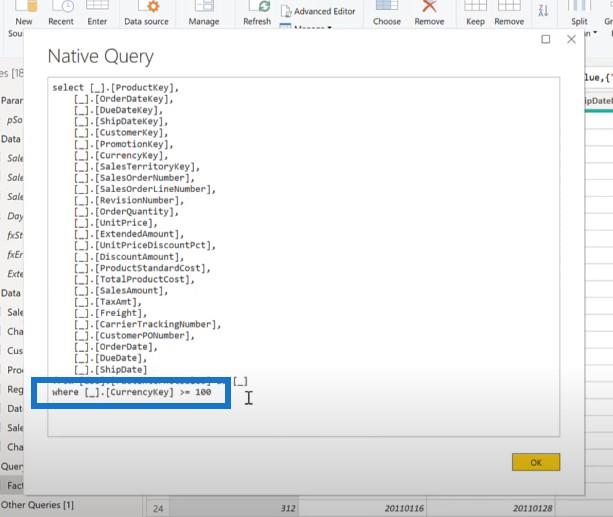Click cell value 20110116 in data grid
613x517 pixels.
click(404, 508)
